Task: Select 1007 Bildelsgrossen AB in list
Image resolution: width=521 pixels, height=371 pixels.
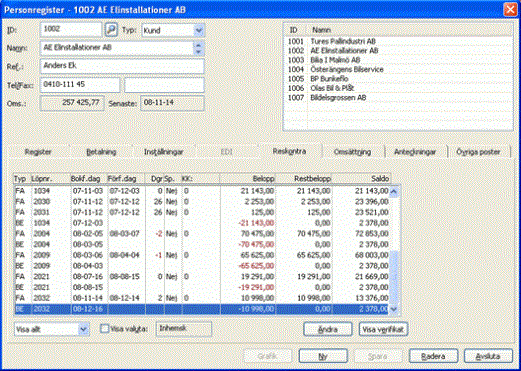Action: click(x=398, y=98)
